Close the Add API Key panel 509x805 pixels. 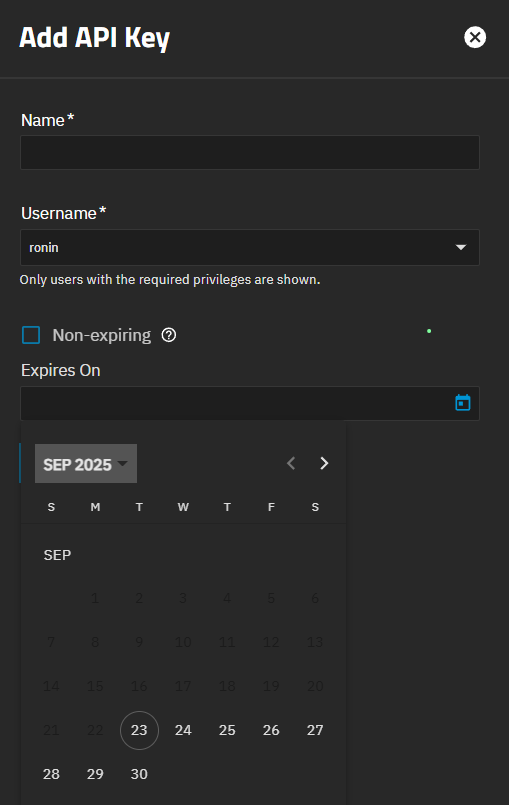[475, 37]
